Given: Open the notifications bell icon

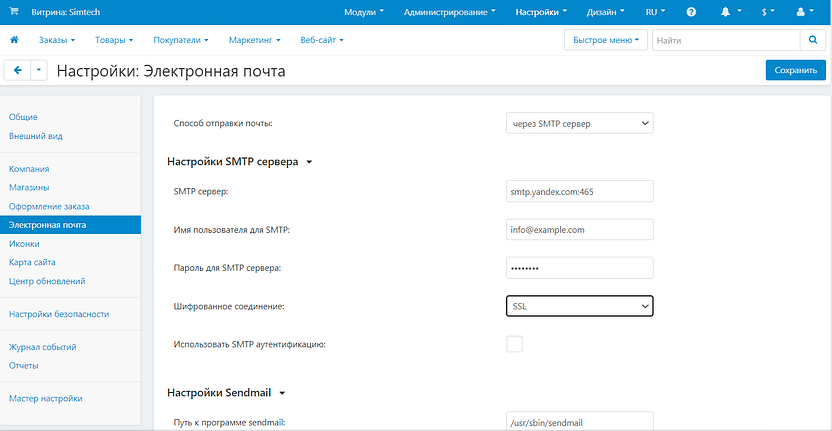Looking at the screenshot, I should [725, 12].
